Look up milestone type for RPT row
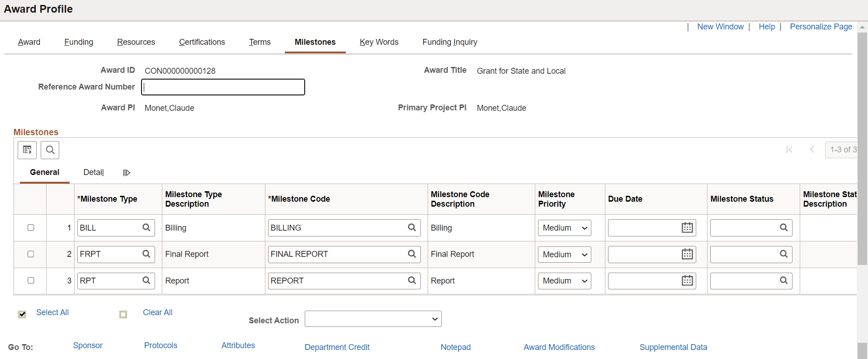 (x=146, y=280)
